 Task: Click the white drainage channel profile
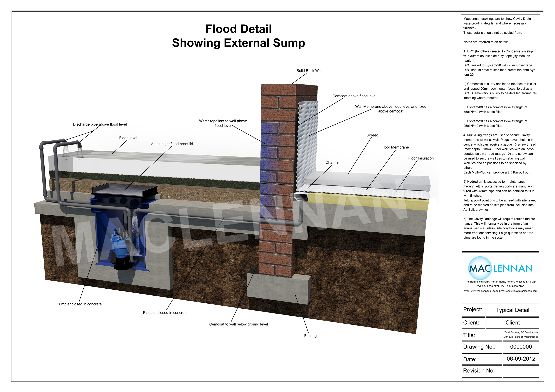click(301, 197)
